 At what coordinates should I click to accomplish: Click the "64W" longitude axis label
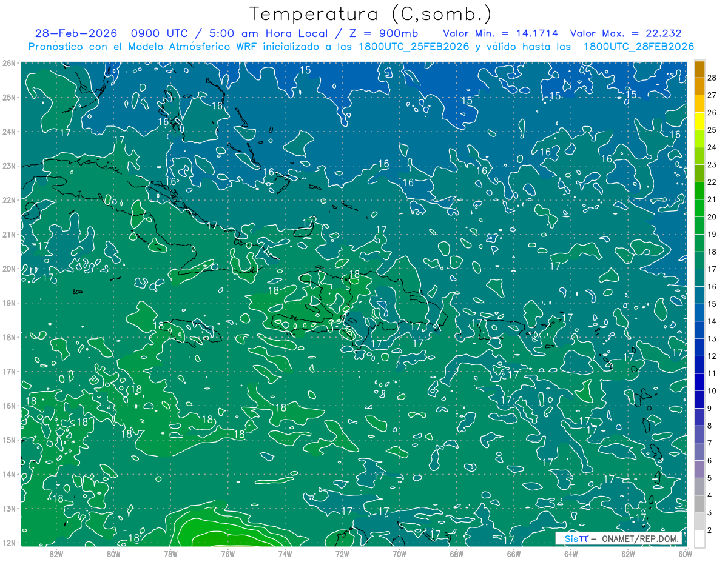click(571, 554)
